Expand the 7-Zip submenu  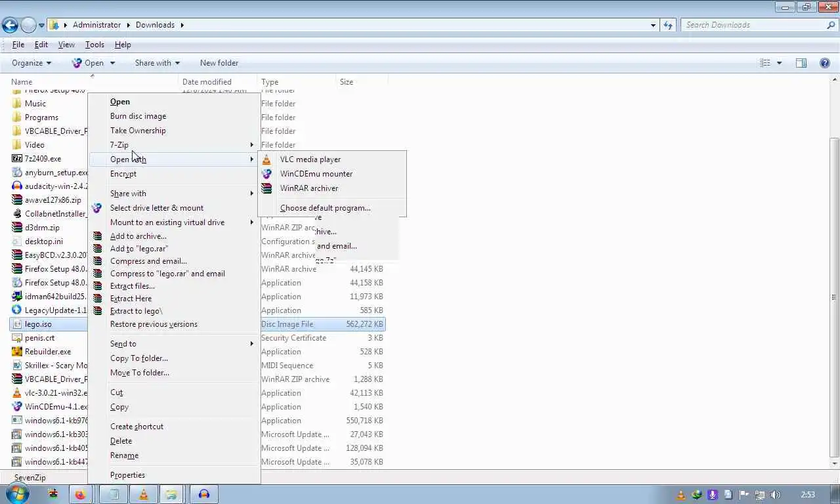click(174, 145)
